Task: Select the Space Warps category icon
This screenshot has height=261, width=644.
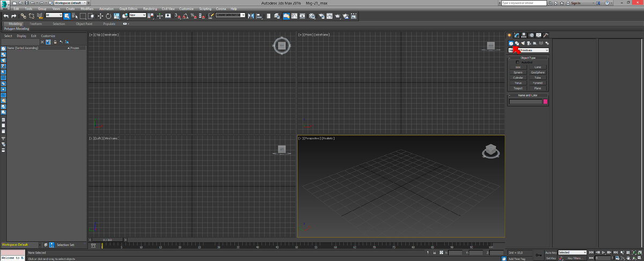Action: pos(541,43)
